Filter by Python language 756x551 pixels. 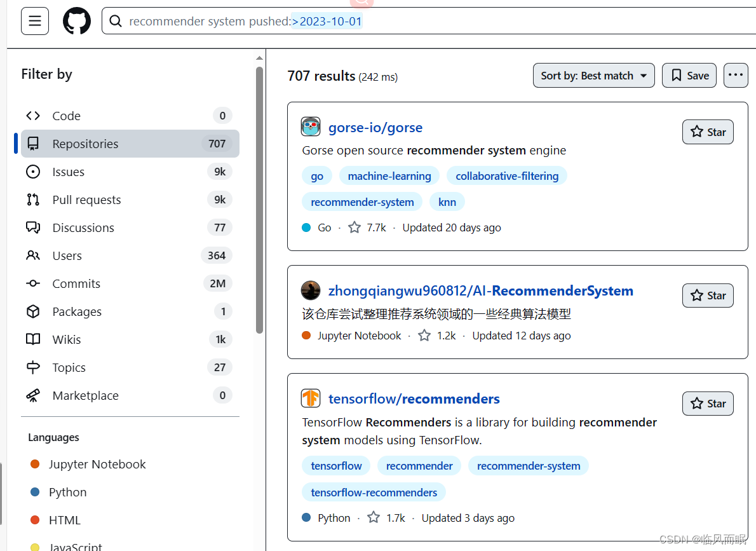click(67, 492)
